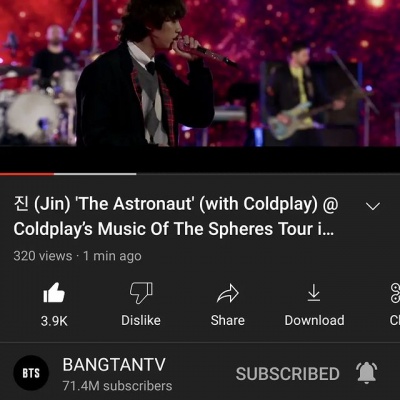Expand the video description chevron
This screenshot has height=400, width=400.
tap(373, 206)
